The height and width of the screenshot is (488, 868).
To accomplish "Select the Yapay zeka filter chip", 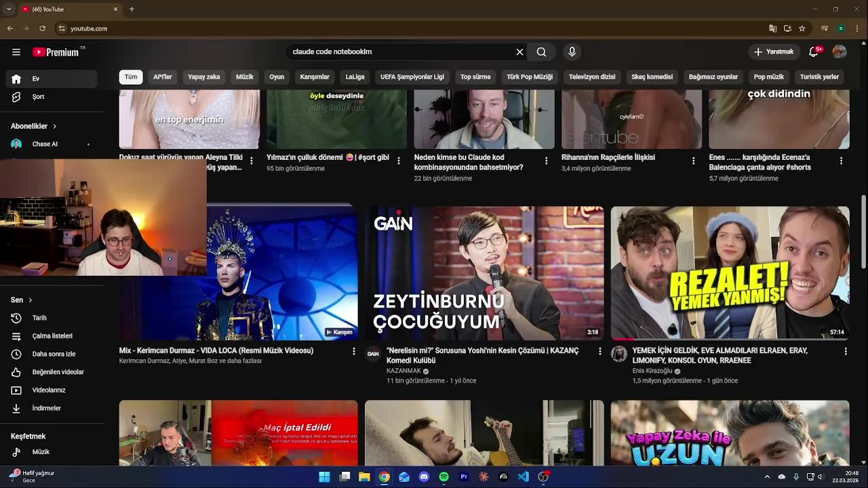I will 204,77.
